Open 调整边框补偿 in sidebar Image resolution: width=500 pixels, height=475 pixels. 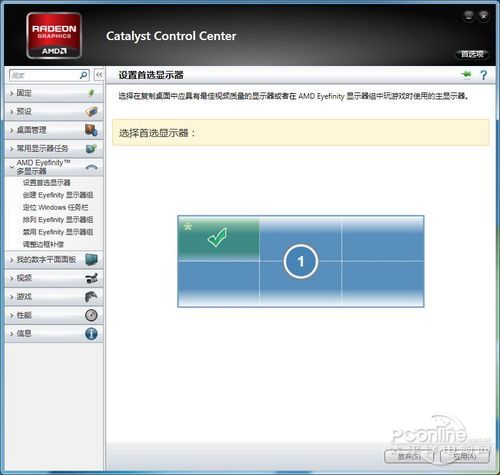43,244
